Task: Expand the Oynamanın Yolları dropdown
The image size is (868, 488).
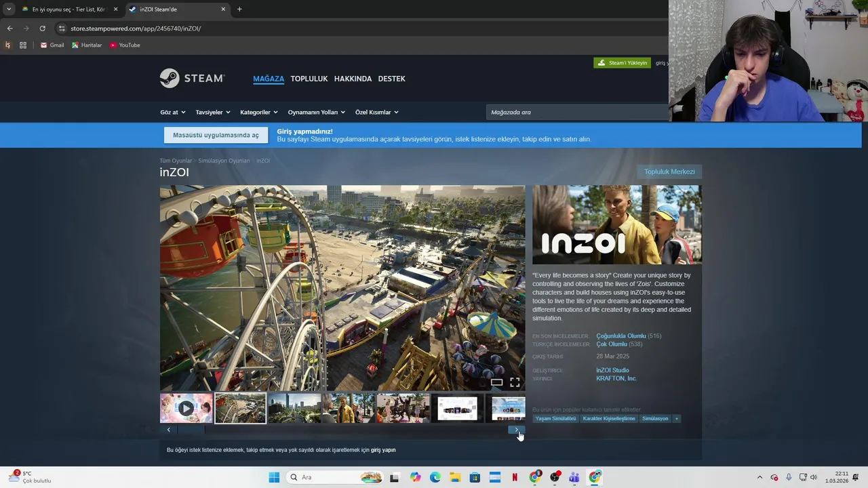Action: [317, 113]
